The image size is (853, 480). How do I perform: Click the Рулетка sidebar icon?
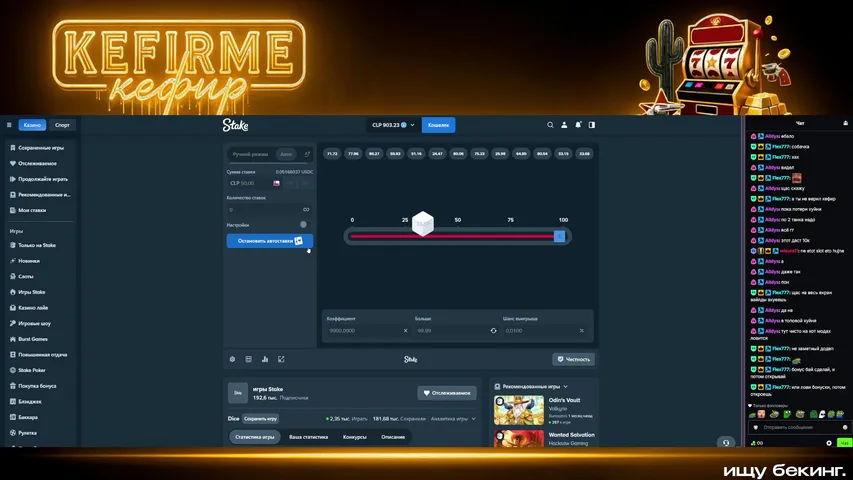[x=13, y=433]
